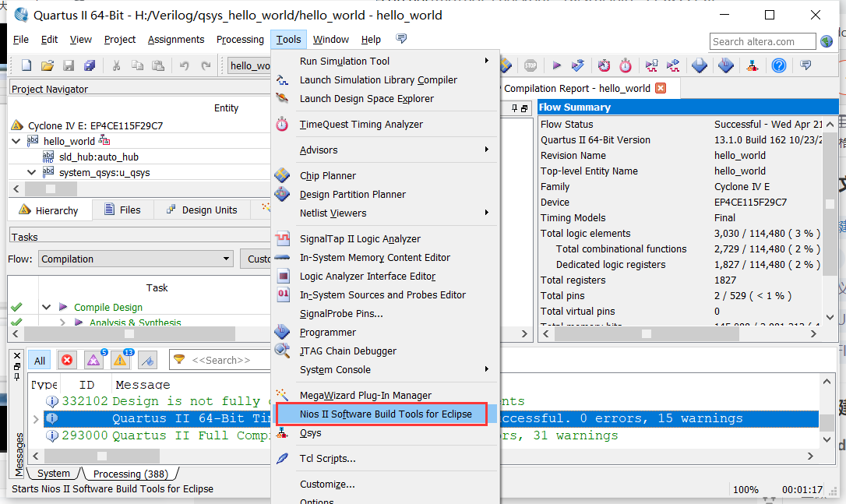The width and height of the screenshot is (846, 504).
Task: Click the All messages filter button
Action: [x=40, y=361]
